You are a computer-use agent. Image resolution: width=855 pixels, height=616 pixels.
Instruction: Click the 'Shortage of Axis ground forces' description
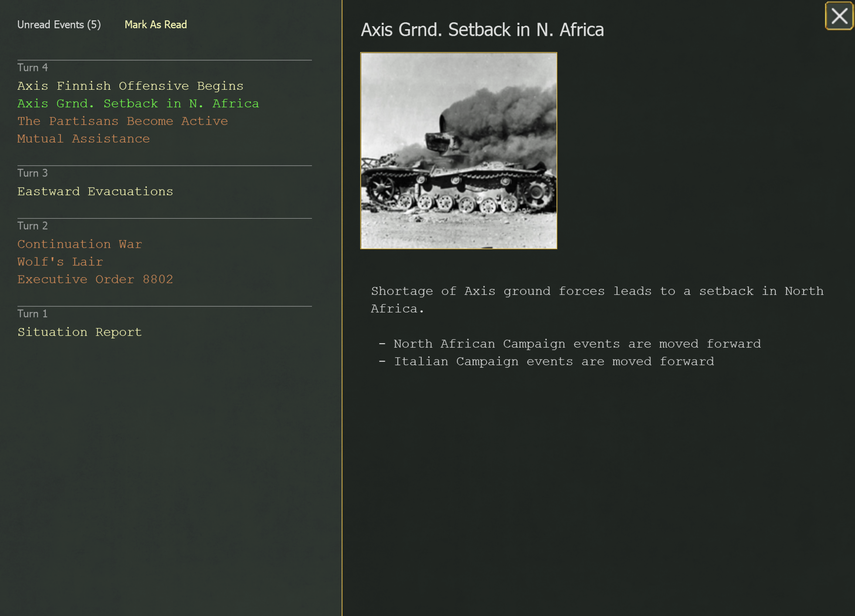click(x=597, y=300)
